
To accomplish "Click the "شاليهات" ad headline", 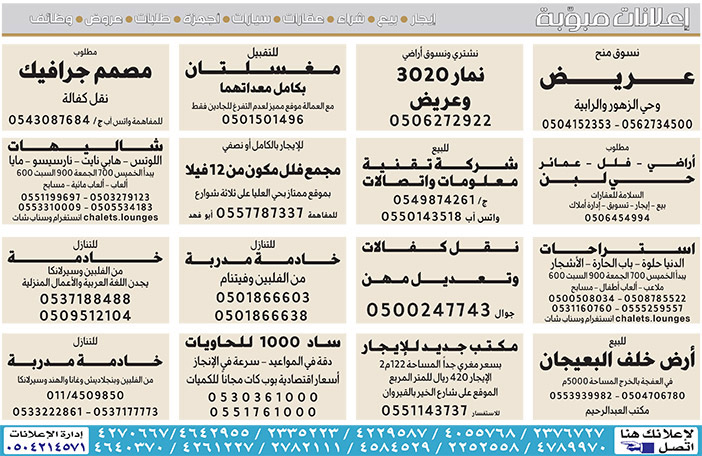I will (85, 145).
